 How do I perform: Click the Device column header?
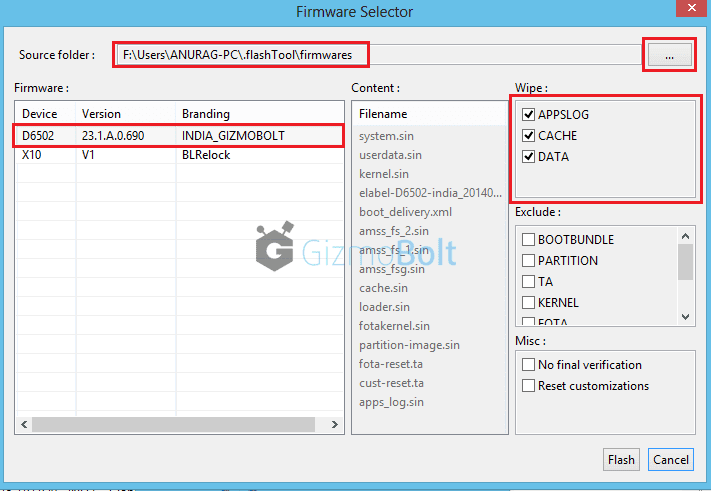pyautogui.click(x=39, y=114)
